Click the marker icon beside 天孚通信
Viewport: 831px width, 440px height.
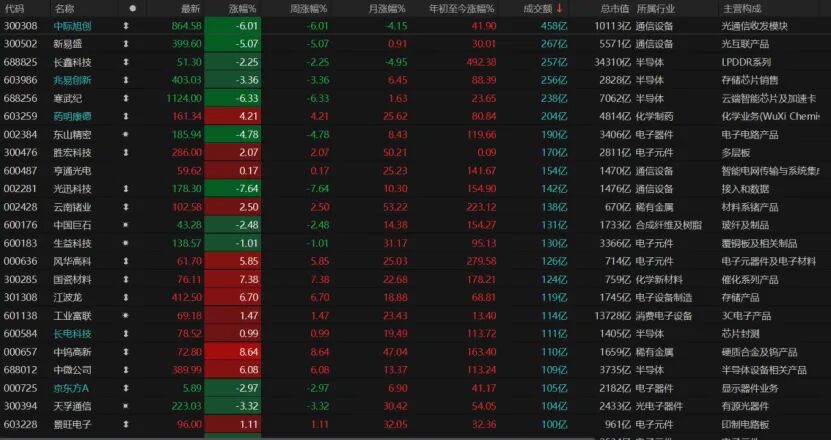126,407
